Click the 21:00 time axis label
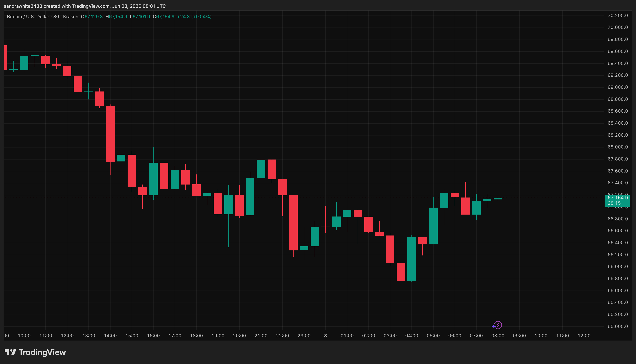Screen dimensions: 636x364 point(261,336)
